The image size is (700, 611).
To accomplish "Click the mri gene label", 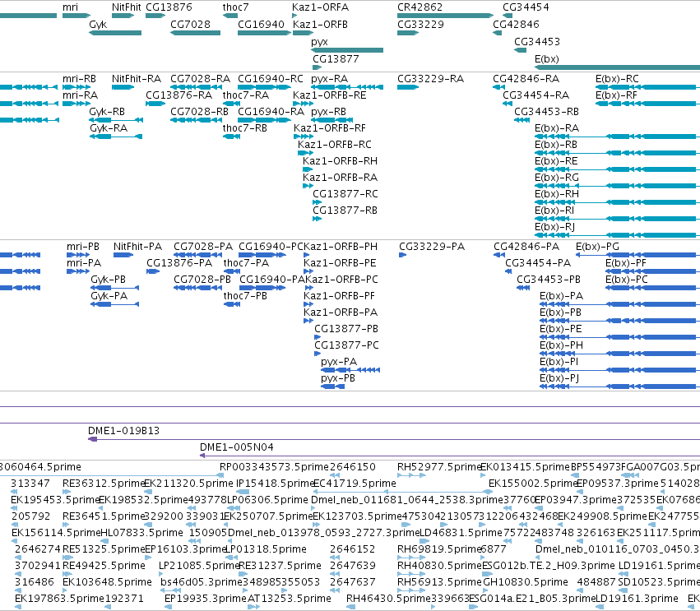I will (x=70, y=7).
